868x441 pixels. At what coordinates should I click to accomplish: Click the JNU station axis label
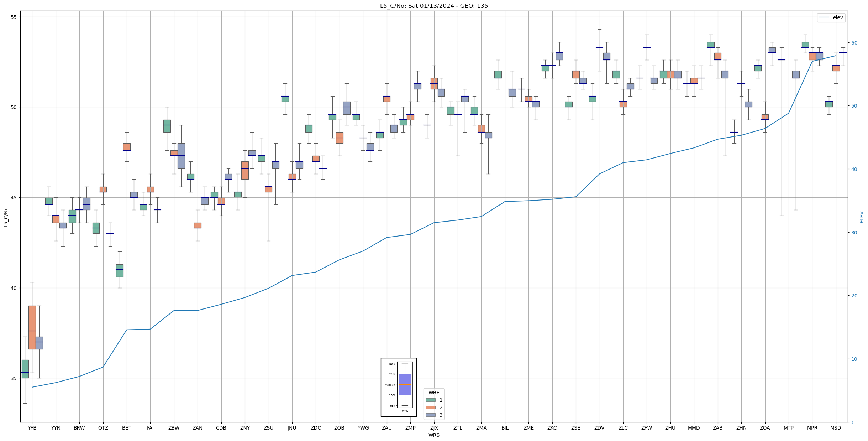(292, 428)
